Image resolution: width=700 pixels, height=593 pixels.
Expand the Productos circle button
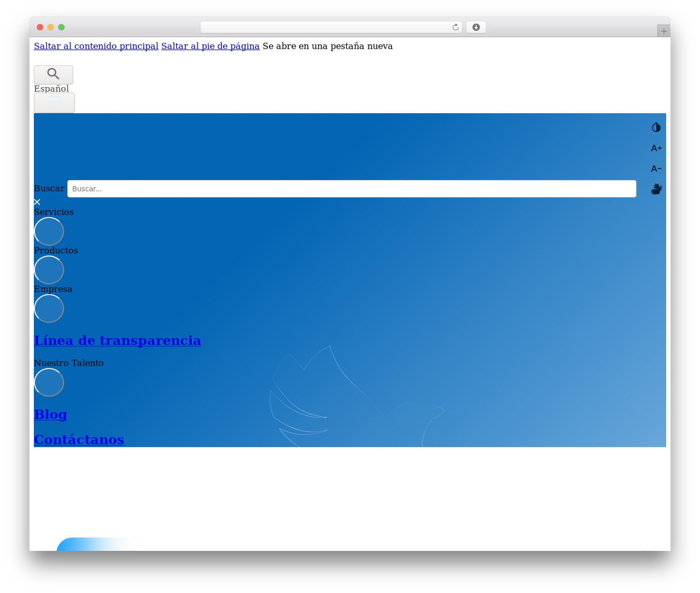point(49,270)
